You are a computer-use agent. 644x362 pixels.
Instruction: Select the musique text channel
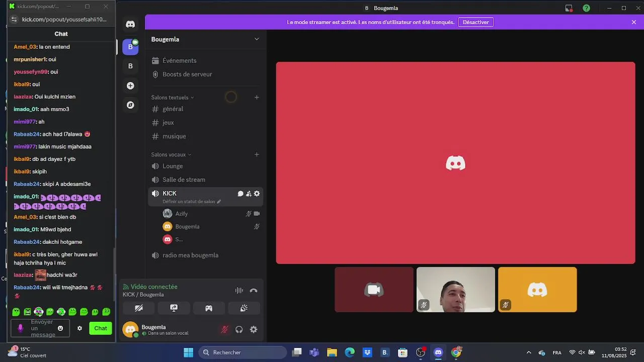tap(205, 136)
